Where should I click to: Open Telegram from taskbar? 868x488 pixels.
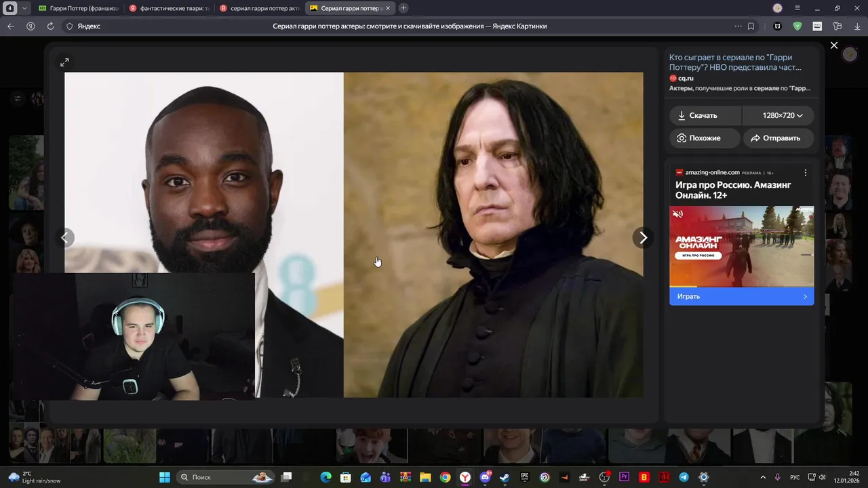point(684,477)
